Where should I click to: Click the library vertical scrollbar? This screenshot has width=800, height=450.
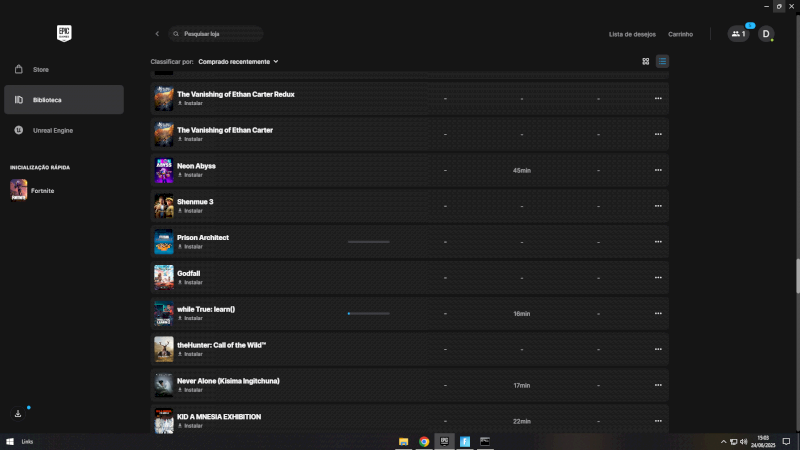coord(797,276)
